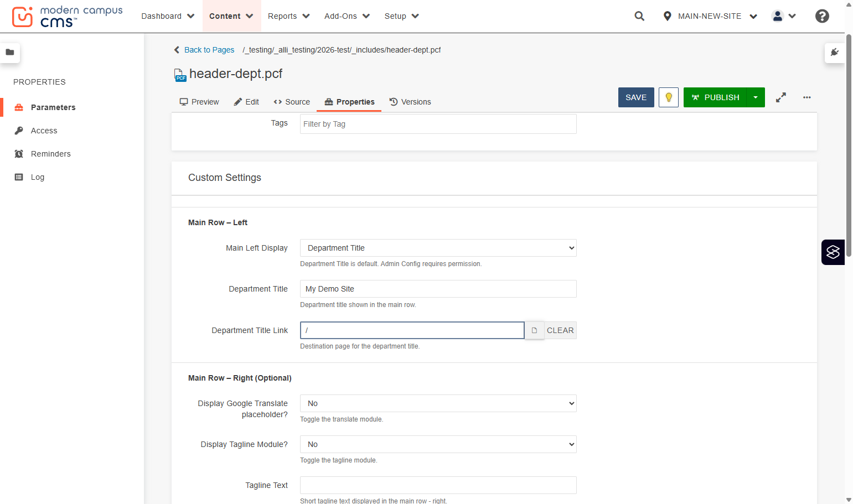Image resolution: width=853 pixels, height=504 pixels.
Task: Open the more actions ellipsis menu
Action: pos(807,97)
